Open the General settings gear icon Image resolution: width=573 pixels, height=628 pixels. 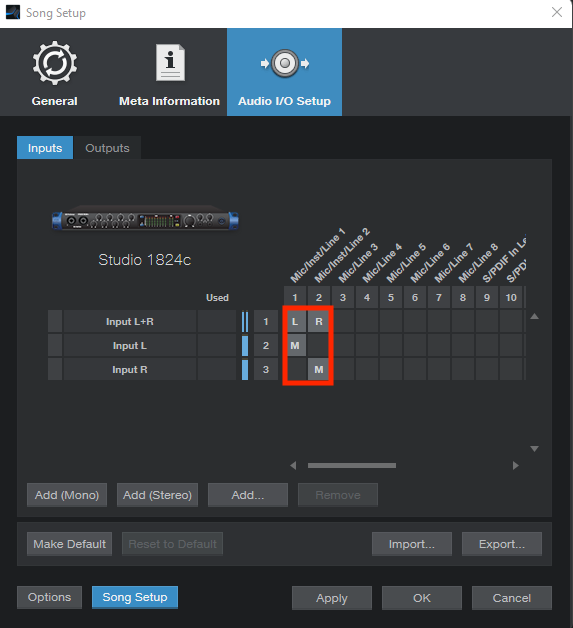(x=54, y=63)
